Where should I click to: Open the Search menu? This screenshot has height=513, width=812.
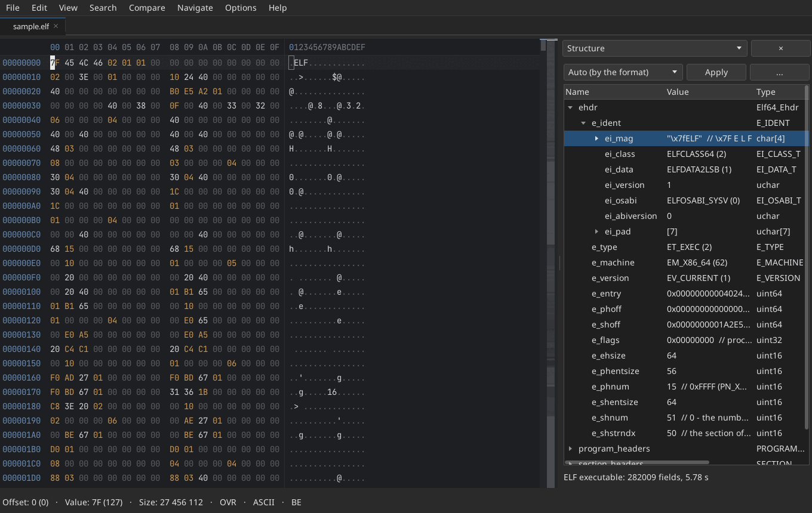point(103,8)
